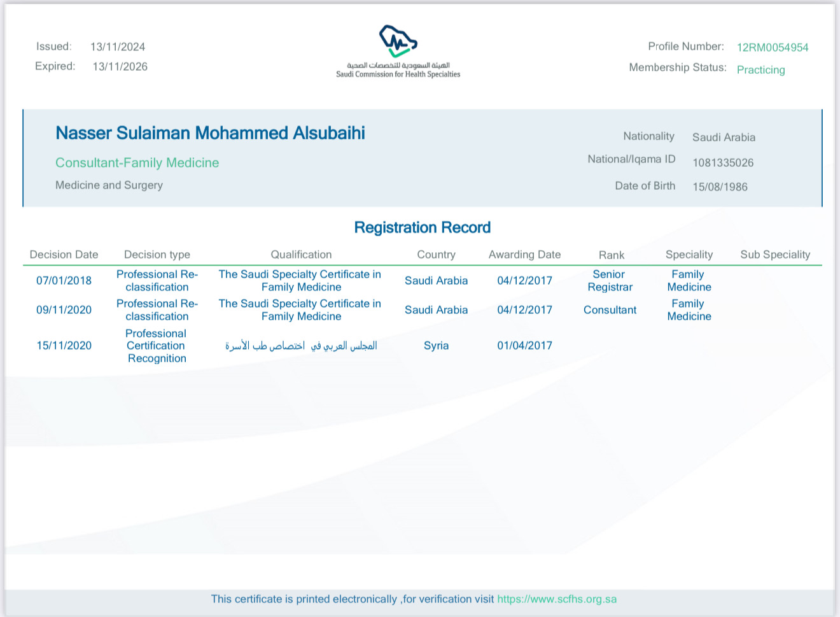Click the expiry date 13/11/2026
840x617 pixels.
120,67
